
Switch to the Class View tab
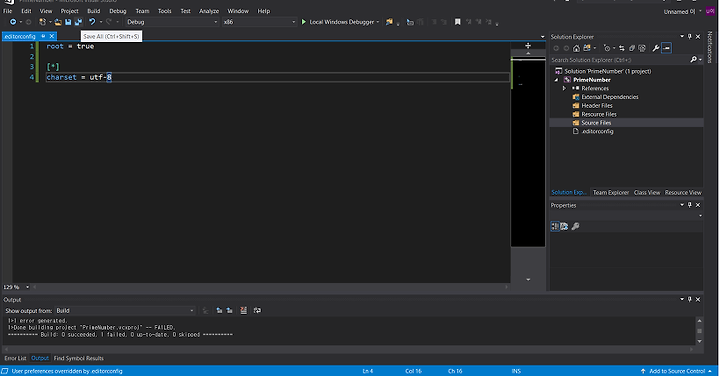click(647, 192)
